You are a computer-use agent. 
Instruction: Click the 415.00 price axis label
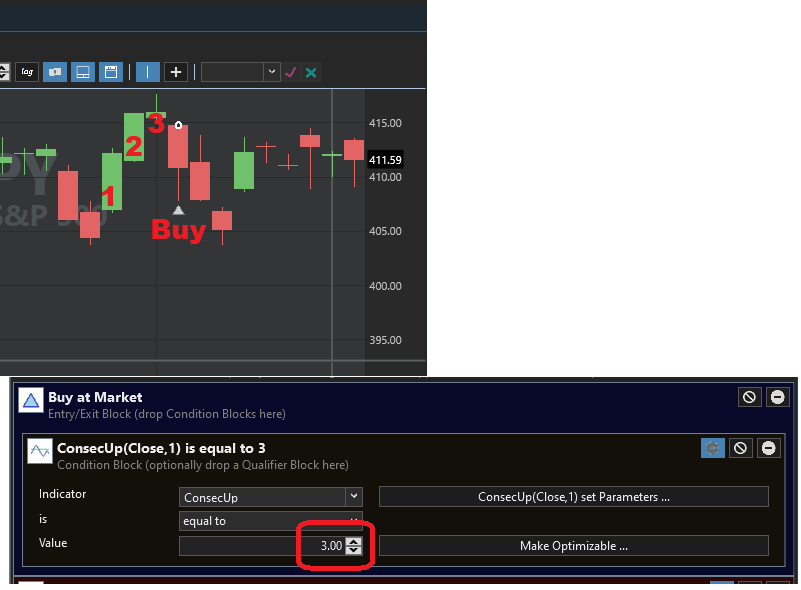click(x=385, y=123)
